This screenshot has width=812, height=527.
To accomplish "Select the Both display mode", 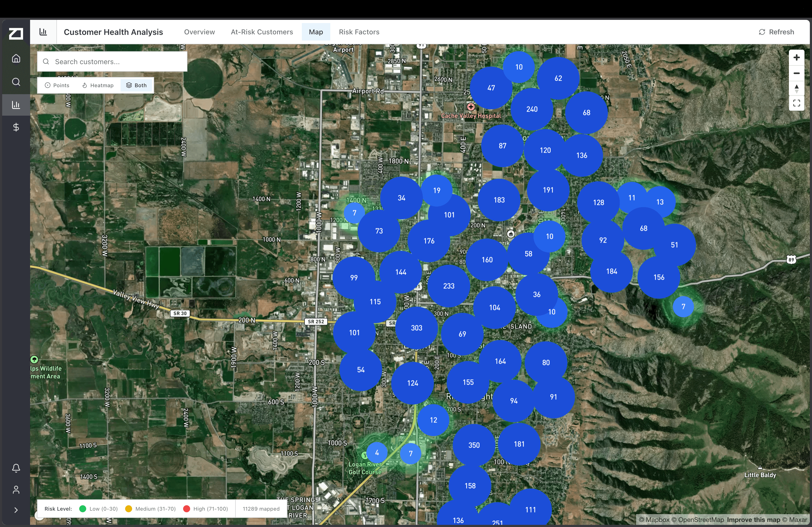I will tap(136, 85).
